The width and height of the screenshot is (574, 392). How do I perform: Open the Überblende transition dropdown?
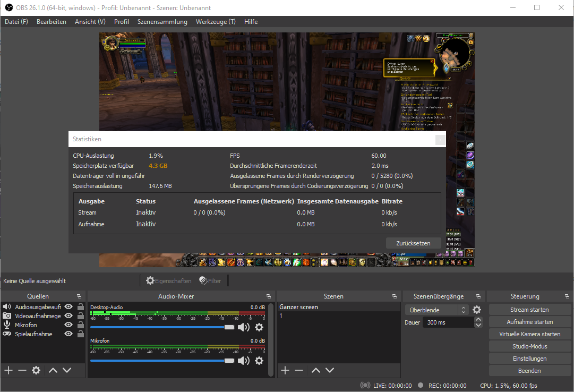pos(436,310)
